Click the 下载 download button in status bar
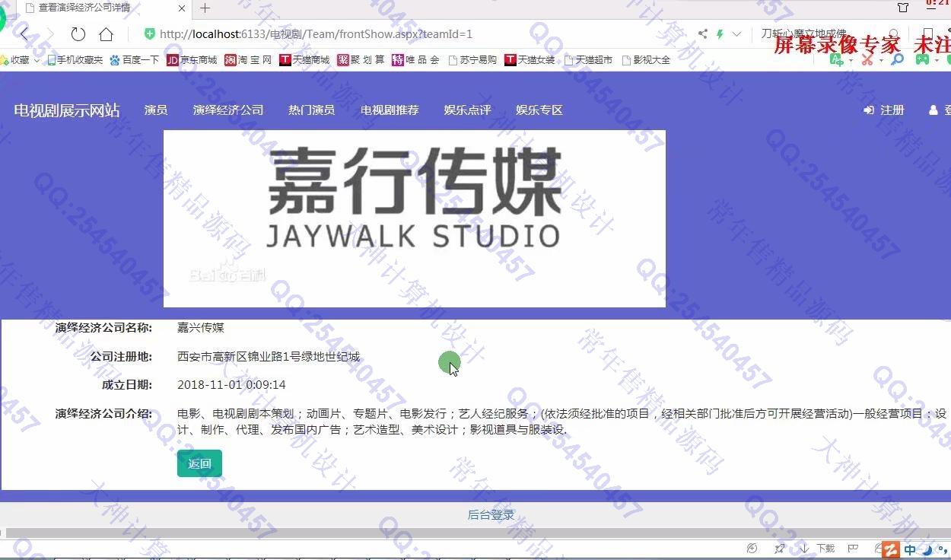 (818, 549)
